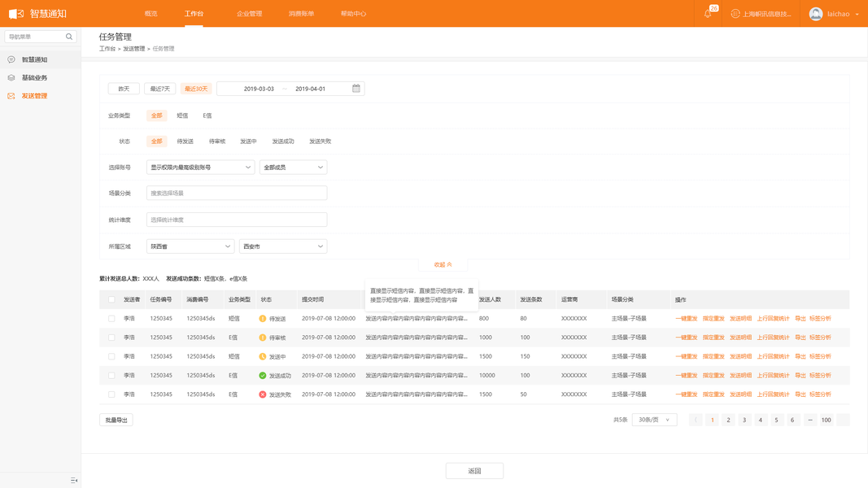This screenshot has height=488, width=868.
Task: Click the 批量导出 button
Action: tap(116, 420)
